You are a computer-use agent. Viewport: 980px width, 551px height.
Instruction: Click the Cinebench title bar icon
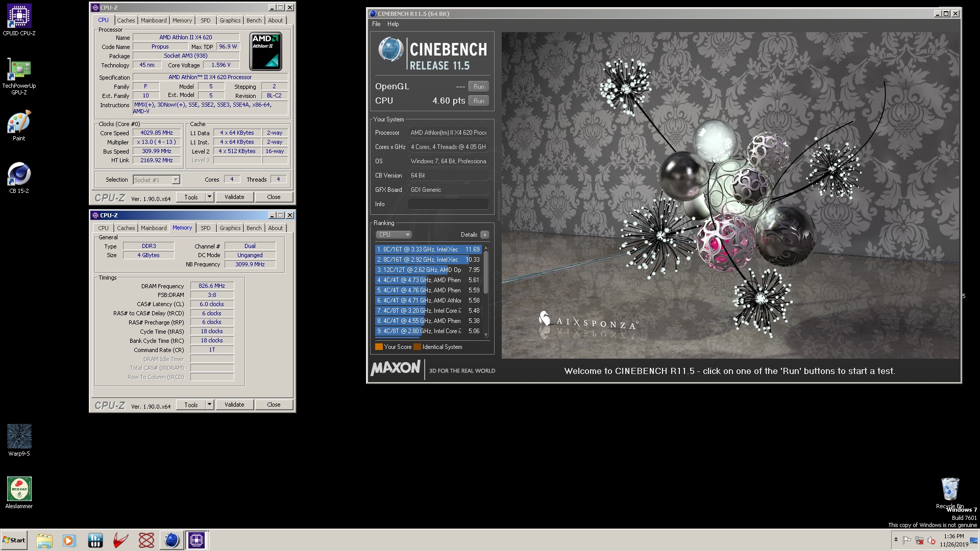point(373,14)
